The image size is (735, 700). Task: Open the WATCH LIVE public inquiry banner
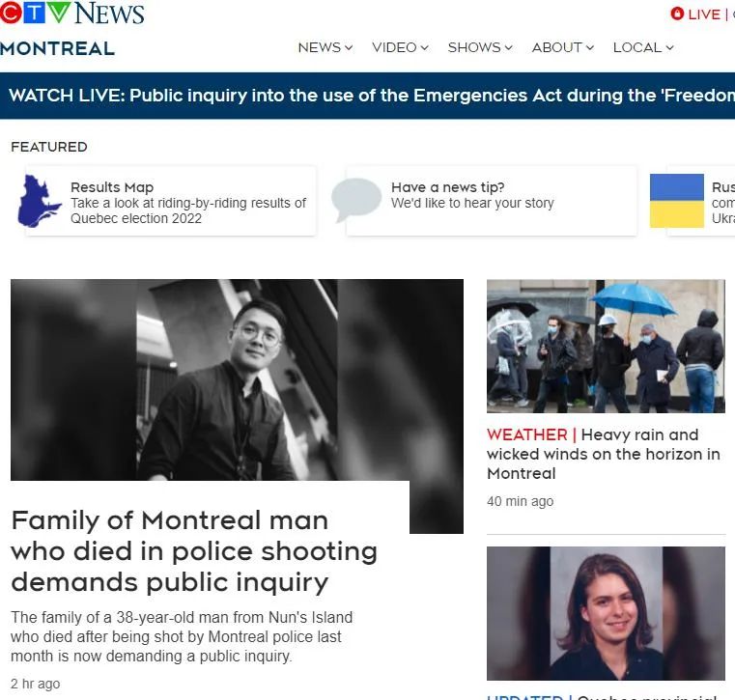tap(367, 96)
